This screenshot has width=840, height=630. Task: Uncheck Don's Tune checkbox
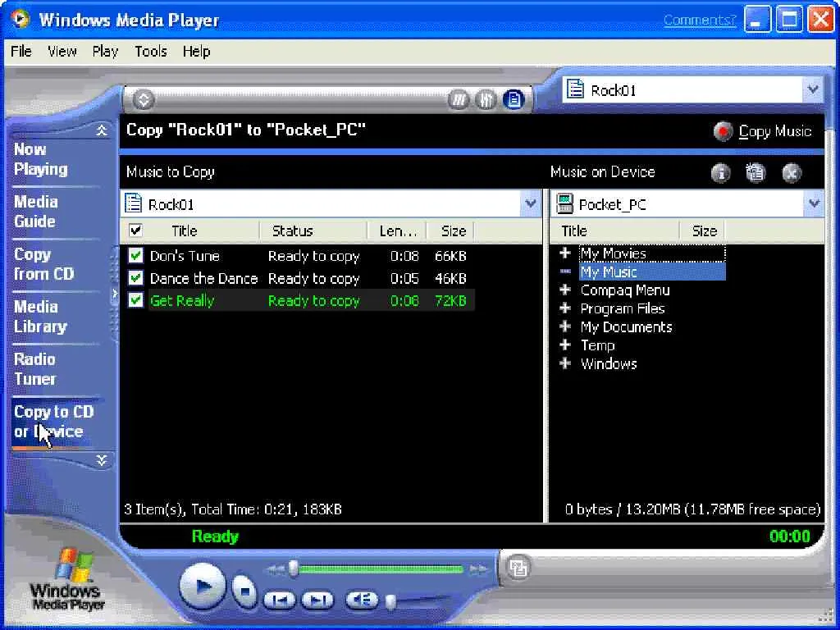(x=136, y=256)
